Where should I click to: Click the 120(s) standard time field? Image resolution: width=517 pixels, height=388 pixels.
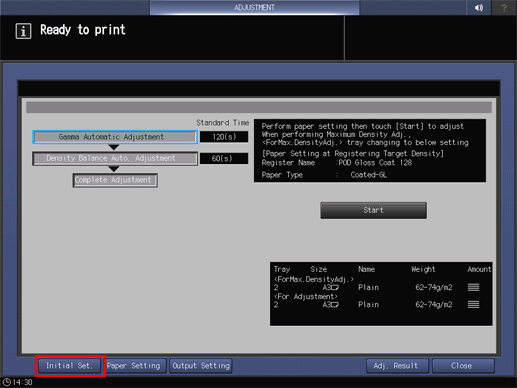tap(224, 137)
